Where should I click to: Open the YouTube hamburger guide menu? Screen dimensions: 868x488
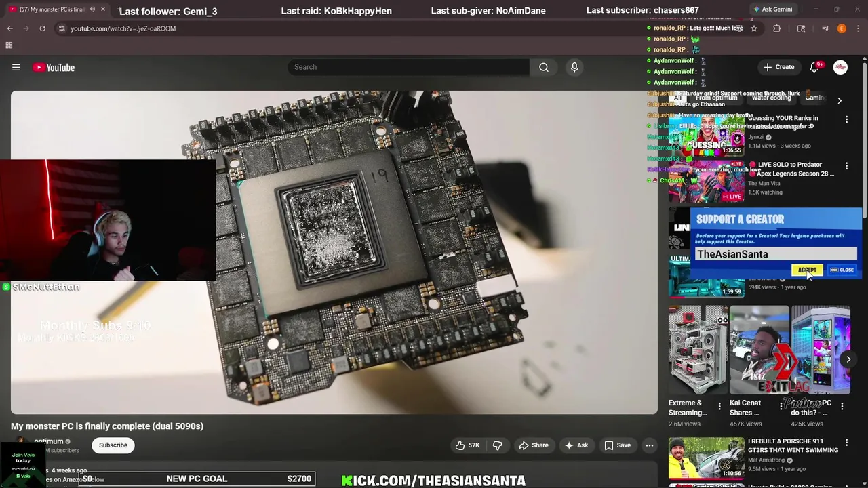[x=16, y=67]
